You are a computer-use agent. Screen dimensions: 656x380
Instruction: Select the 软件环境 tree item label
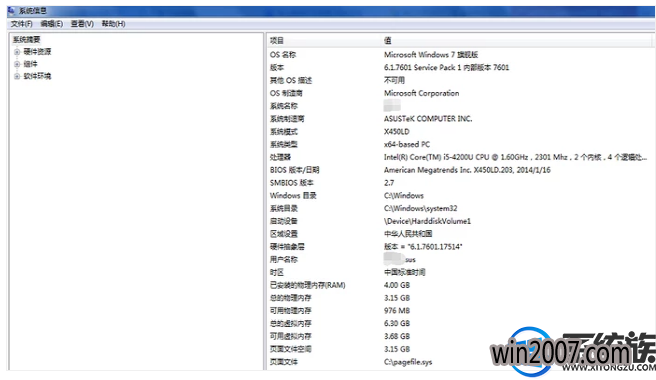coord(37,76)
